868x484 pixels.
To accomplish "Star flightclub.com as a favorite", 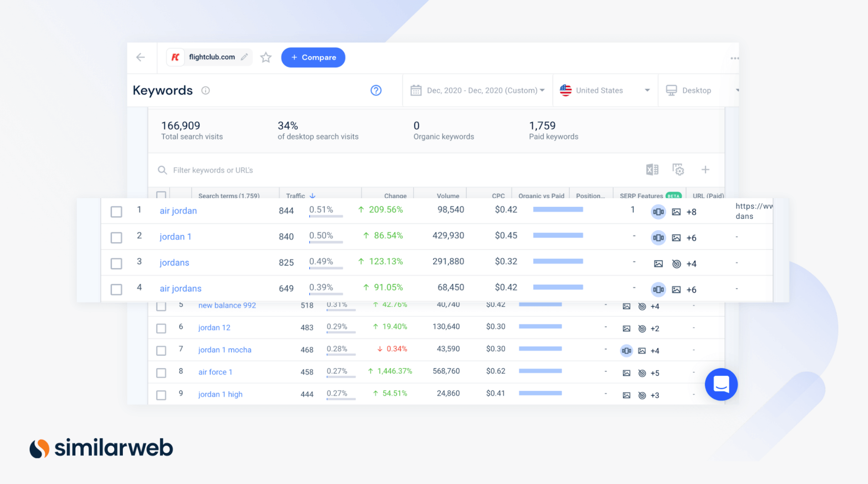I will tap(265, 58).
